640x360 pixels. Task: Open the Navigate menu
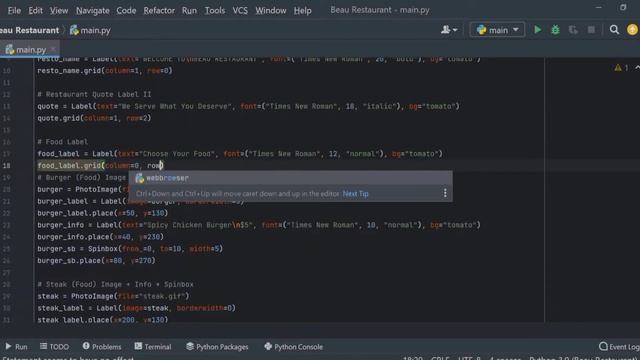click(x=93, y=10)
